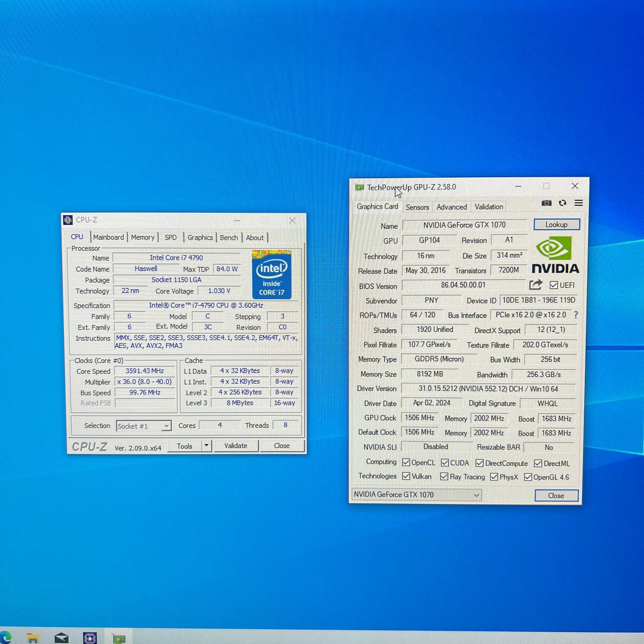The height and width of the screenshot is (644, 644).
Task: Click the GPU Name field showing GTX 1070
Action: 465,225
